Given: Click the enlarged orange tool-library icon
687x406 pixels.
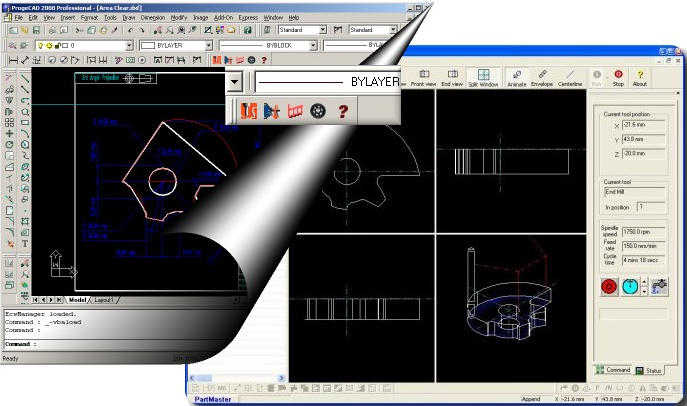Looking at the screenshot, I should (x=249, y=111).
